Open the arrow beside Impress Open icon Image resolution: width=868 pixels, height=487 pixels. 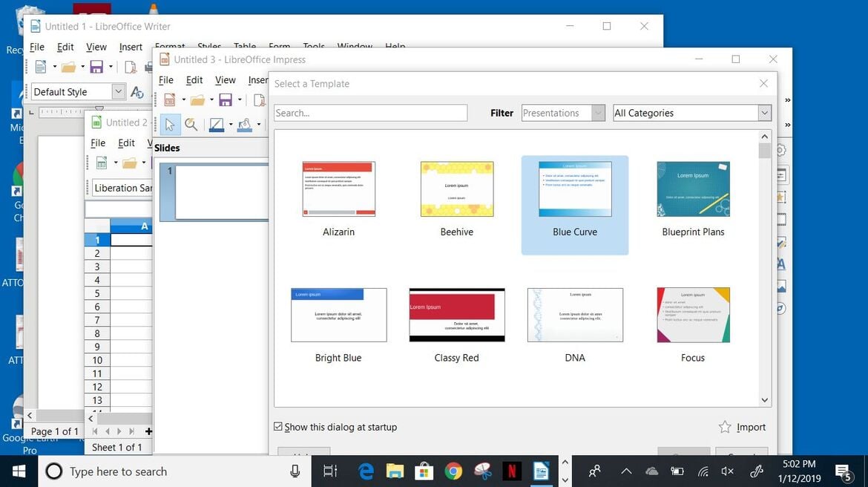(211, 99)
